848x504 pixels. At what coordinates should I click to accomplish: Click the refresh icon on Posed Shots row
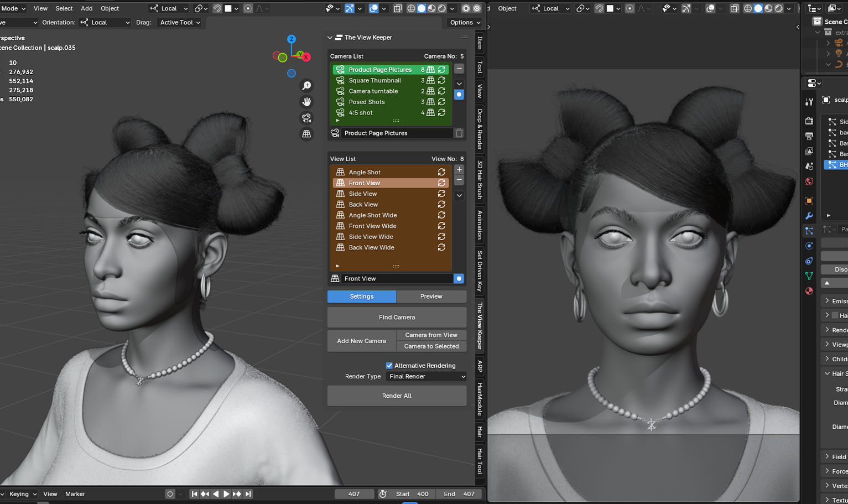coord(441,102)
